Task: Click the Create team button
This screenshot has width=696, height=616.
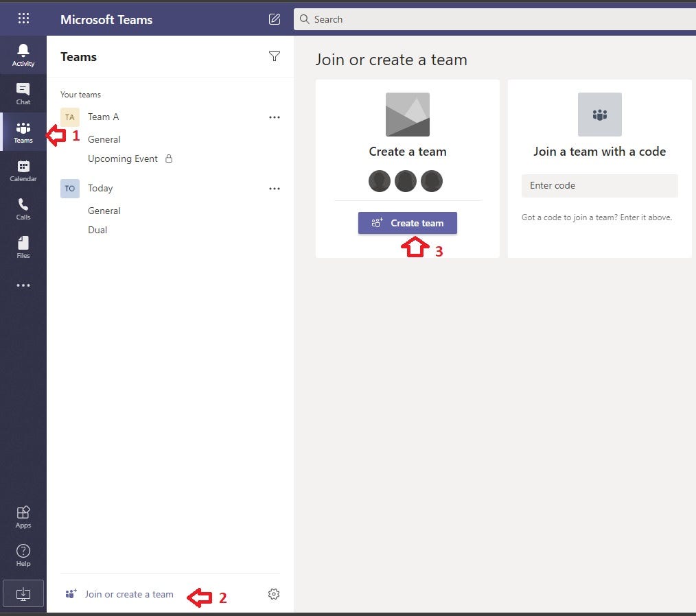Action: pos(408,223)
